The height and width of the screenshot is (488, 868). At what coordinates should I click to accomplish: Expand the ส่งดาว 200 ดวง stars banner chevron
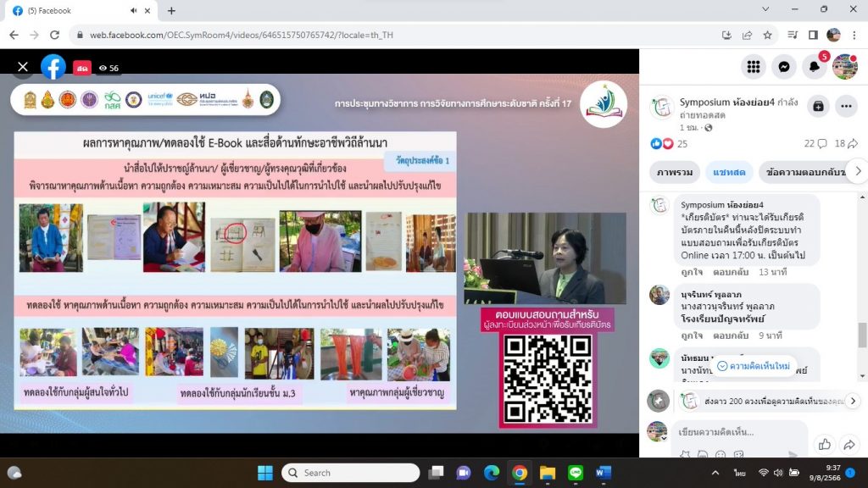(x=853, y=401)
